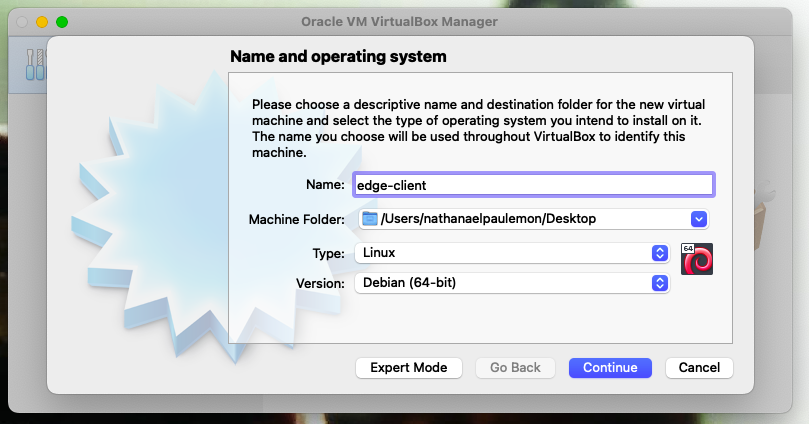Click the VirtualBox Tools icon behind the dialog

pos(35,64)
